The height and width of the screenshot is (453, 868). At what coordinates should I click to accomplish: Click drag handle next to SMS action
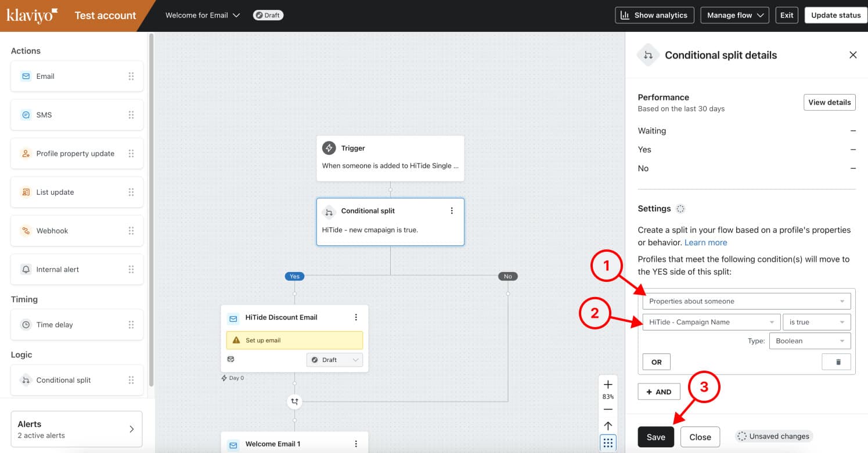131,115
